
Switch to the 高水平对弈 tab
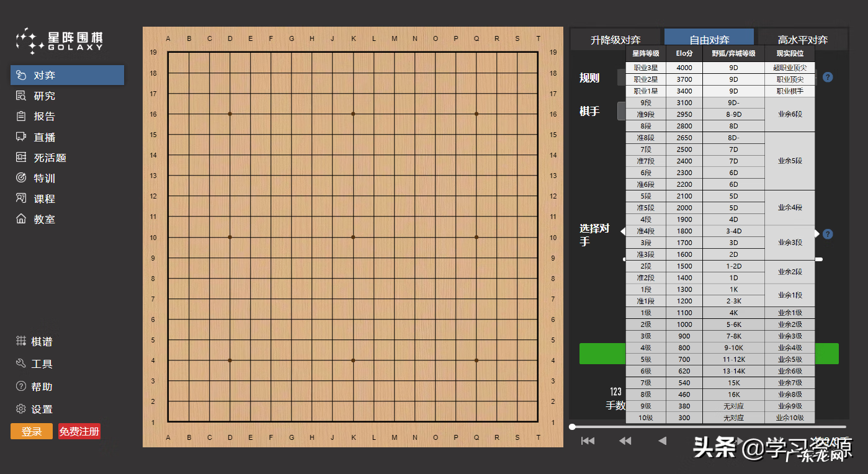point(802,38)
